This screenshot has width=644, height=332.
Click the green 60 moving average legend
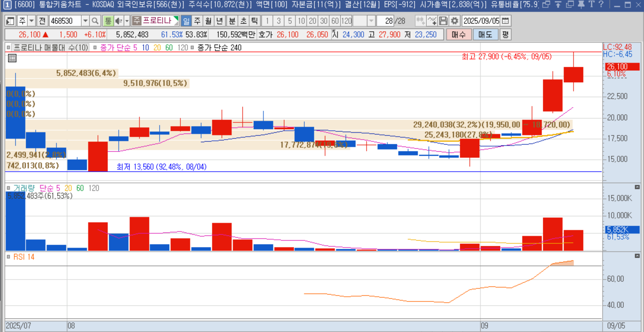pyautogui.click(x=169, y=47)
